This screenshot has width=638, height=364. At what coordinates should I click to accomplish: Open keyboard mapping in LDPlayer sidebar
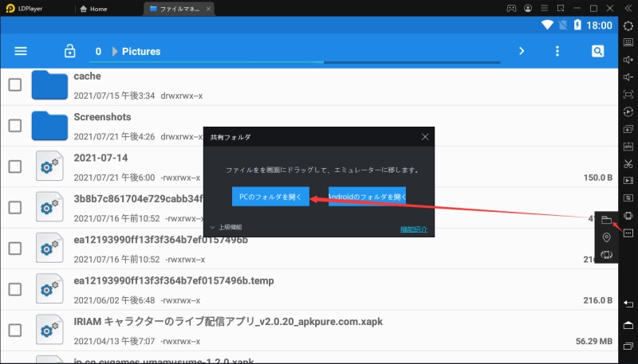628,42
